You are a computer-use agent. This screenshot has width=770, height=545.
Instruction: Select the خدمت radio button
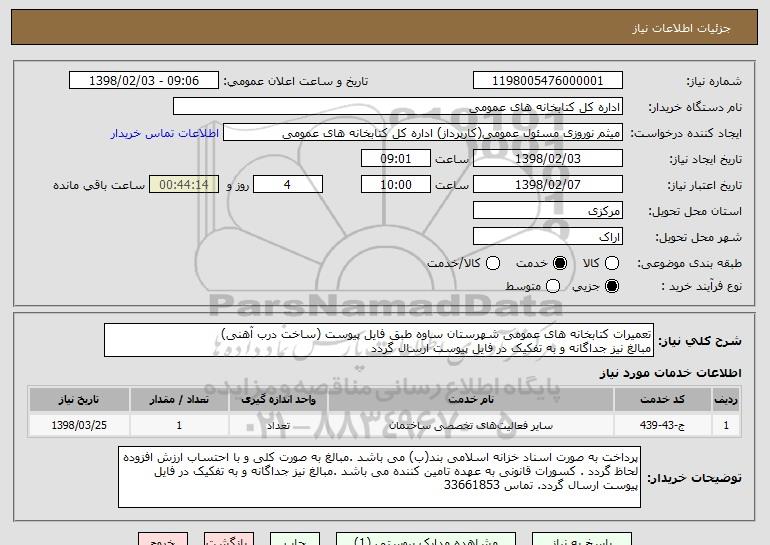[560, 263]
